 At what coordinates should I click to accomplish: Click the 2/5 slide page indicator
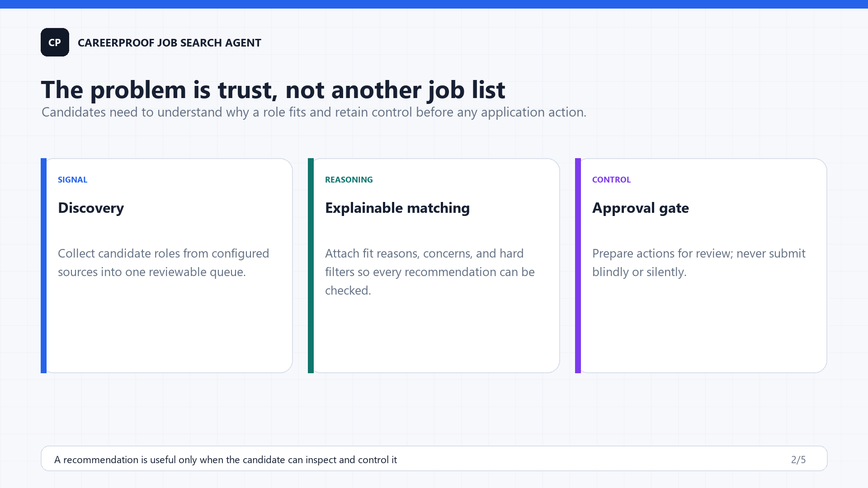(x=798, y=460)
